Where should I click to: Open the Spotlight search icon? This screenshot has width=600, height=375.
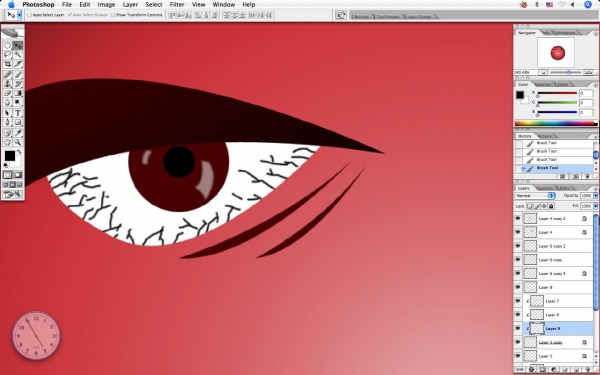(x=588, y=5)
